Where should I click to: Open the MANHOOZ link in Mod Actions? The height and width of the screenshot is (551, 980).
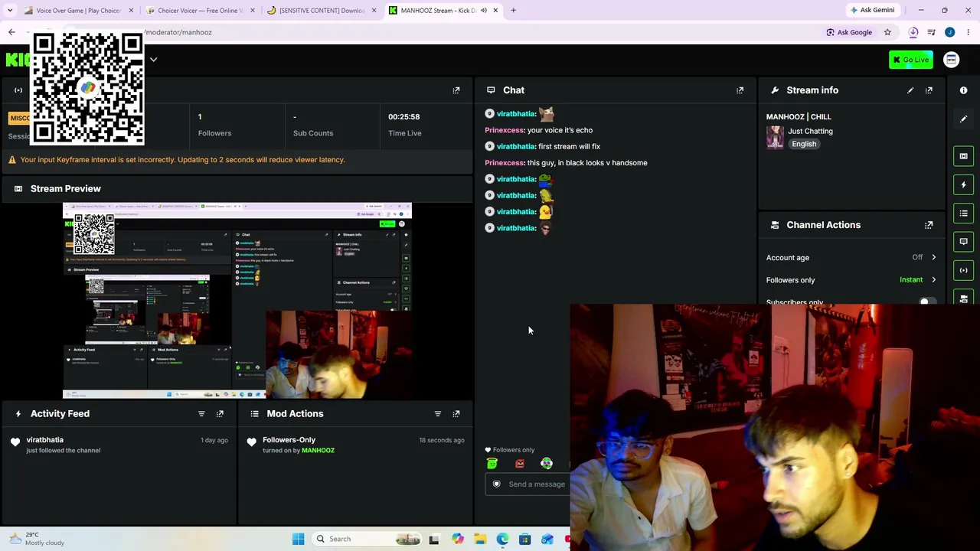pyautogui.click(x=318, y=451)
